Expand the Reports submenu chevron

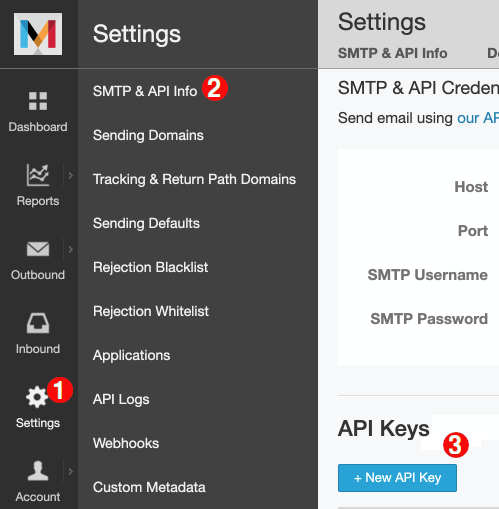[70, 175]
